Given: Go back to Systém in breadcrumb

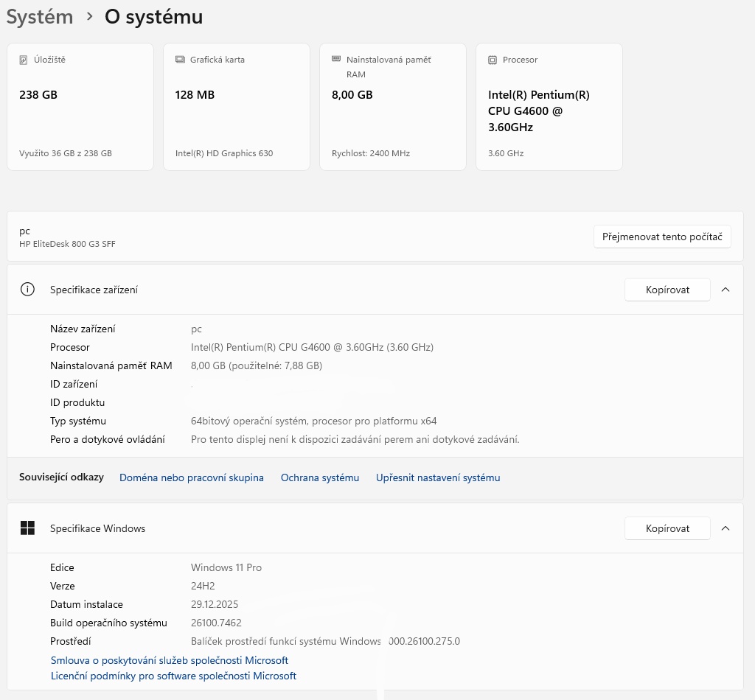Looking at the screenshot, I should click(x=40, y=17).
